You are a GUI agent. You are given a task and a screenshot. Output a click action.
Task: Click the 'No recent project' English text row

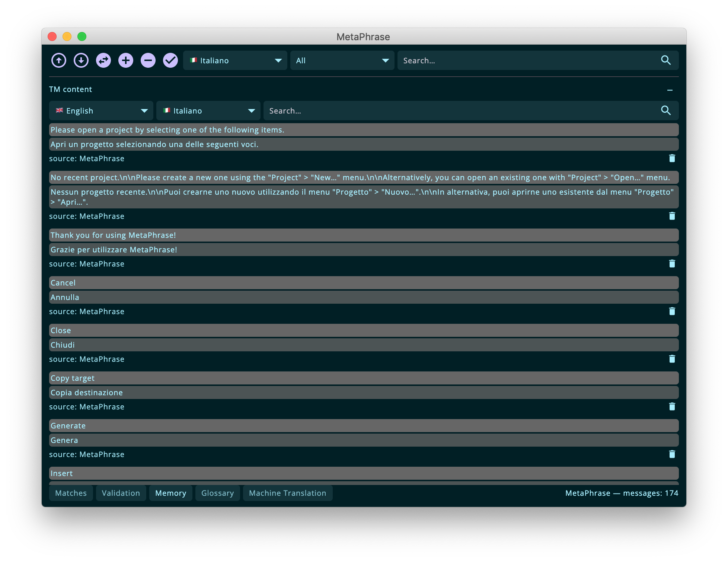coord(364,178)
